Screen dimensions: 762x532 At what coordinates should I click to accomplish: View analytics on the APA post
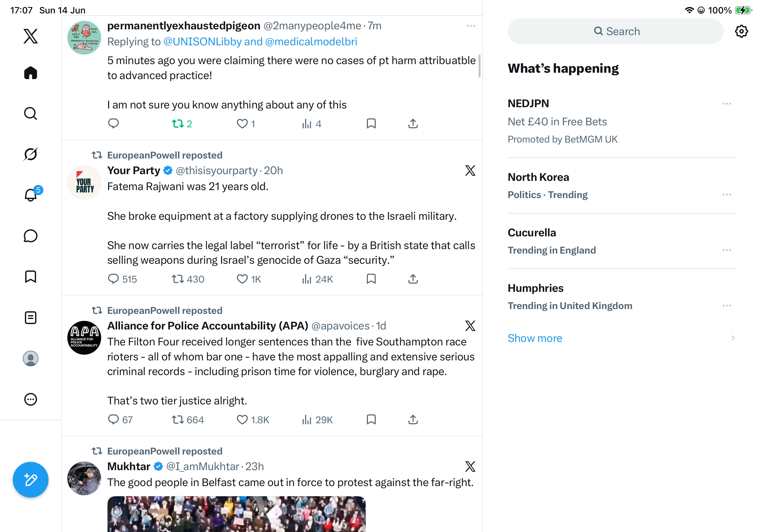click(x=317, y=419)
